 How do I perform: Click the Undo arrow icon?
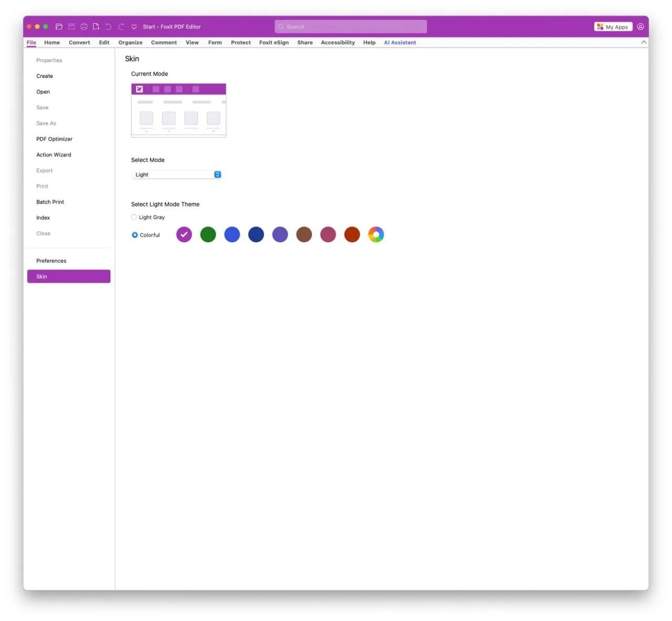pos(108,27)
